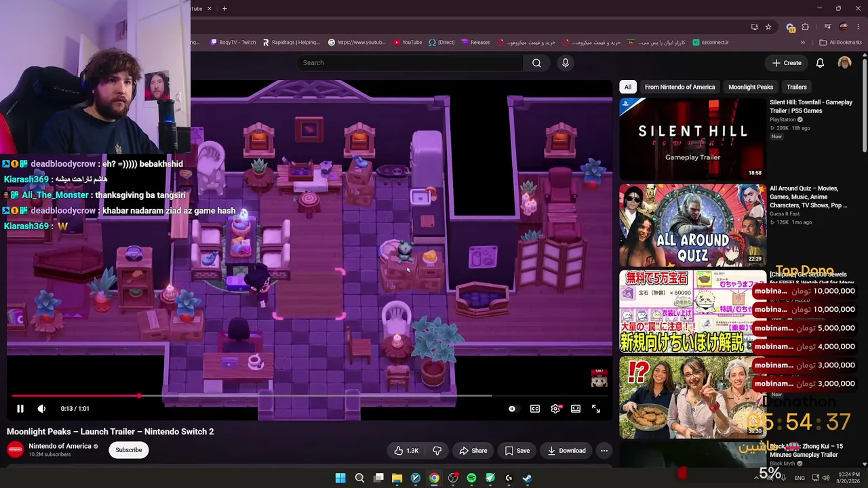The image size is (868, 488).
Task: Open the BogyTV - Twitch bookmark
Action: point(233,42)
